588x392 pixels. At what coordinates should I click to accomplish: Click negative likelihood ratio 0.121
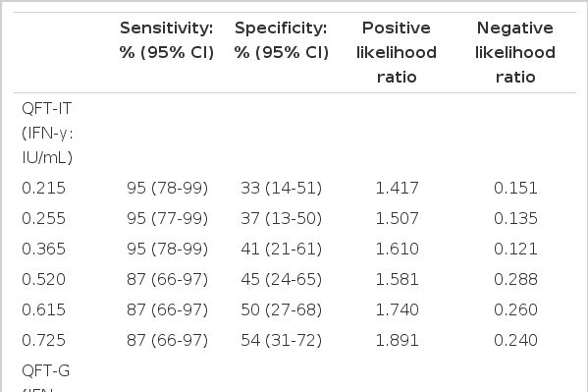pyautogui.click(x=515, y=249)
